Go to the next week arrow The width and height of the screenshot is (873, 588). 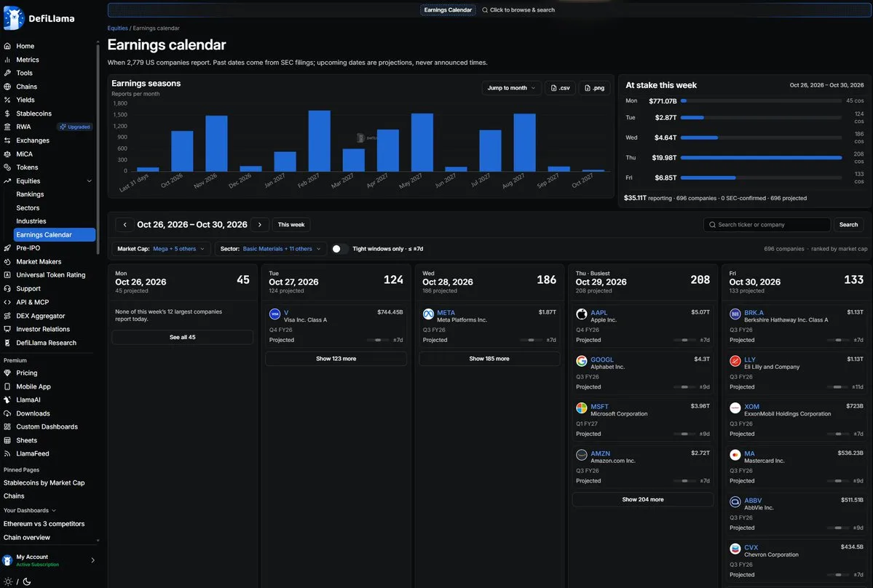click(259, 225)
